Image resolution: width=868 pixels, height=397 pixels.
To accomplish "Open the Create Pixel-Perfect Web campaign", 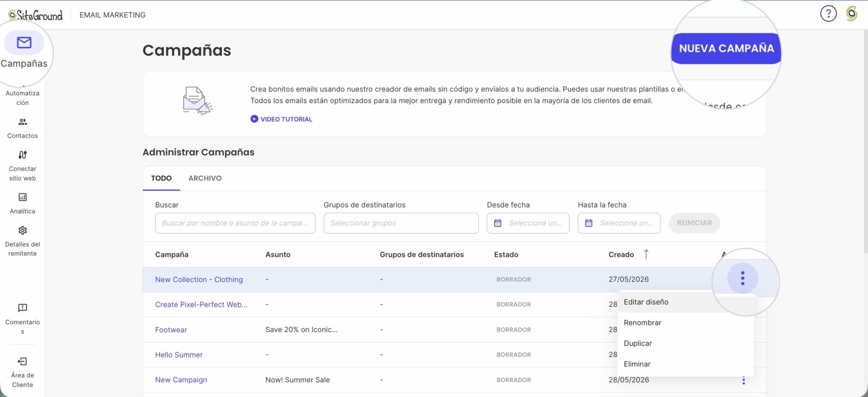I will [x=201, y=305].
